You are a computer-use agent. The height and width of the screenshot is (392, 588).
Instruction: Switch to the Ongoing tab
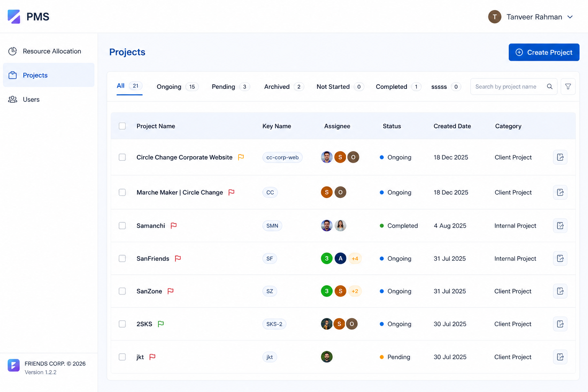177,87
